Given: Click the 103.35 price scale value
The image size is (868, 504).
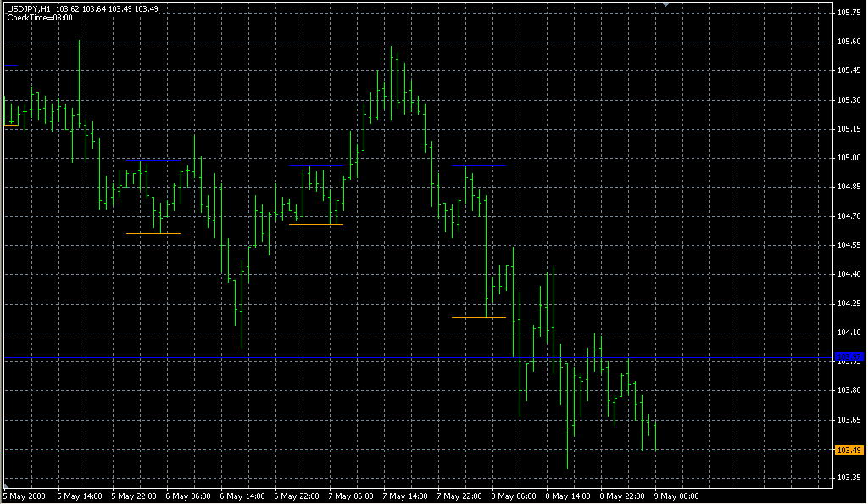Looking at the screenshot, I should pyautogui.click(x=849, y=478).
